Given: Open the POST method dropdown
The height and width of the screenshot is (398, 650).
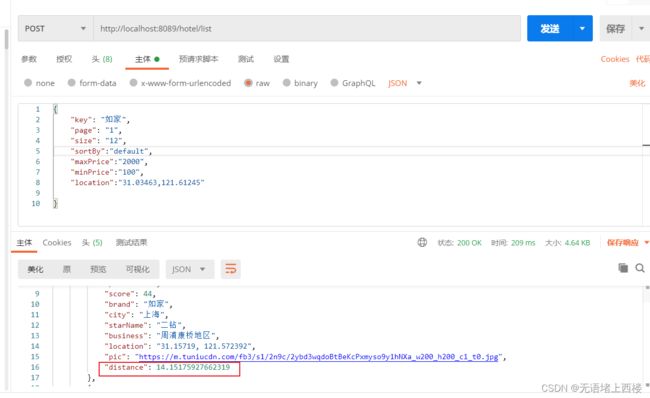Looking at the screenshot, I should 56,29.
